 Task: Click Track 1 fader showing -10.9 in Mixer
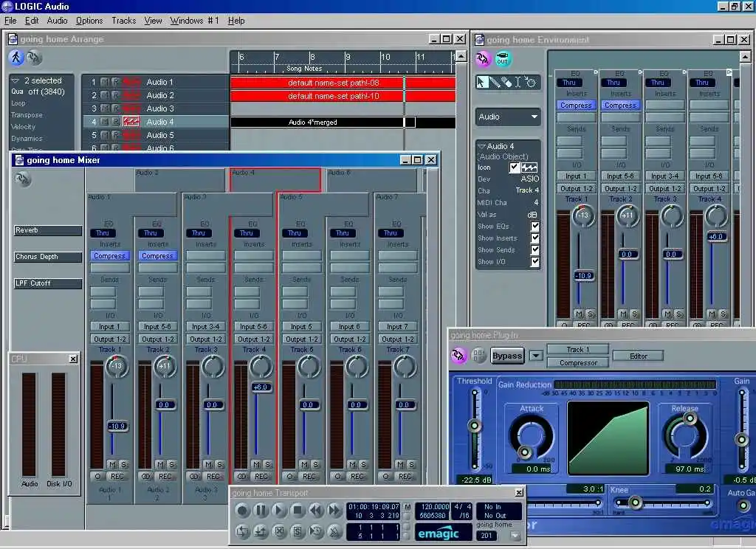[116, 426]
